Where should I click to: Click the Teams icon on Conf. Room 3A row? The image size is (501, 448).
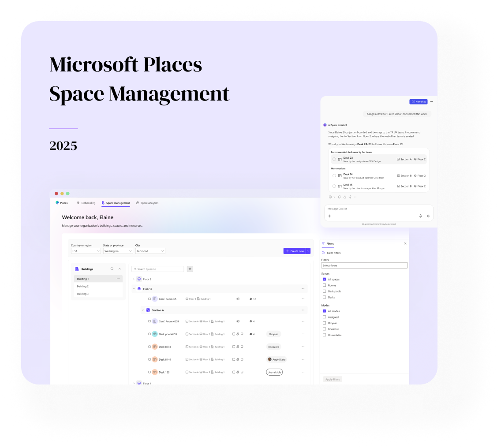[238, 299]
